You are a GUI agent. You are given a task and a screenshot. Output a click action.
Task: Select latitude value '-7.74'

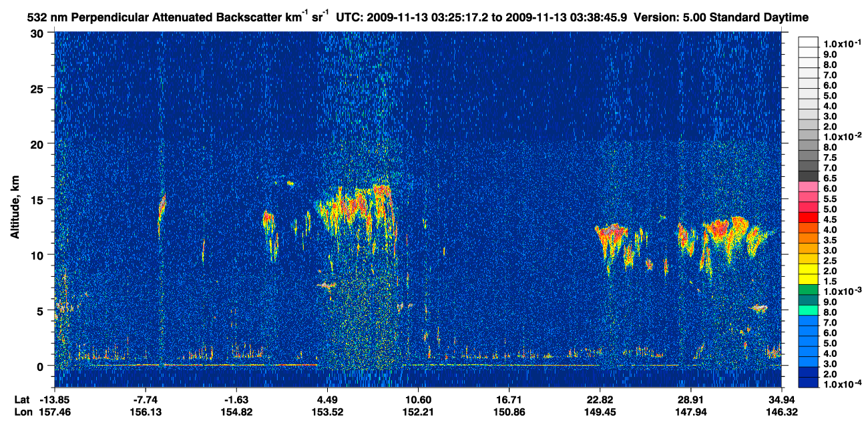pyautogui.click(x=146, y=399)
